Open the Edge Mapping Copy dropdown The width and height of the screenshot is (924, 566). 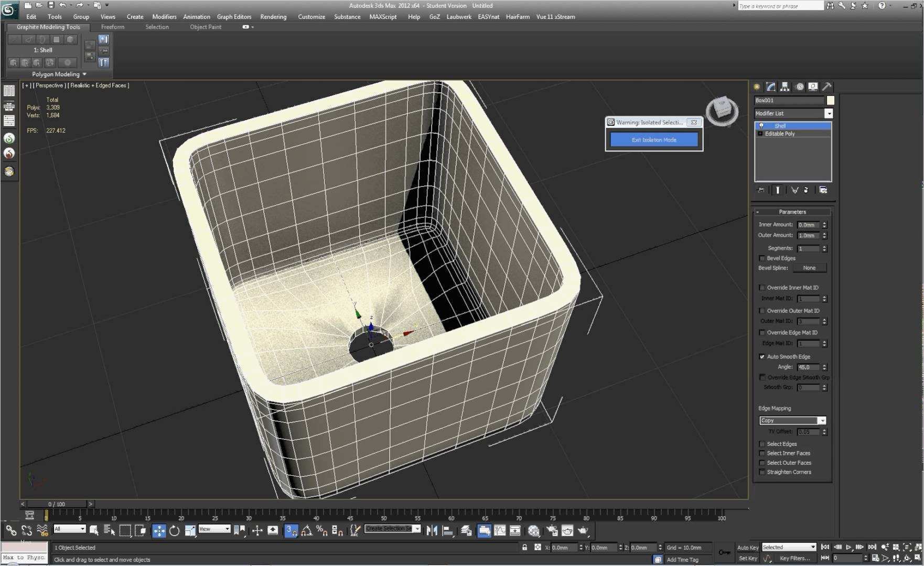click(822, 420)
